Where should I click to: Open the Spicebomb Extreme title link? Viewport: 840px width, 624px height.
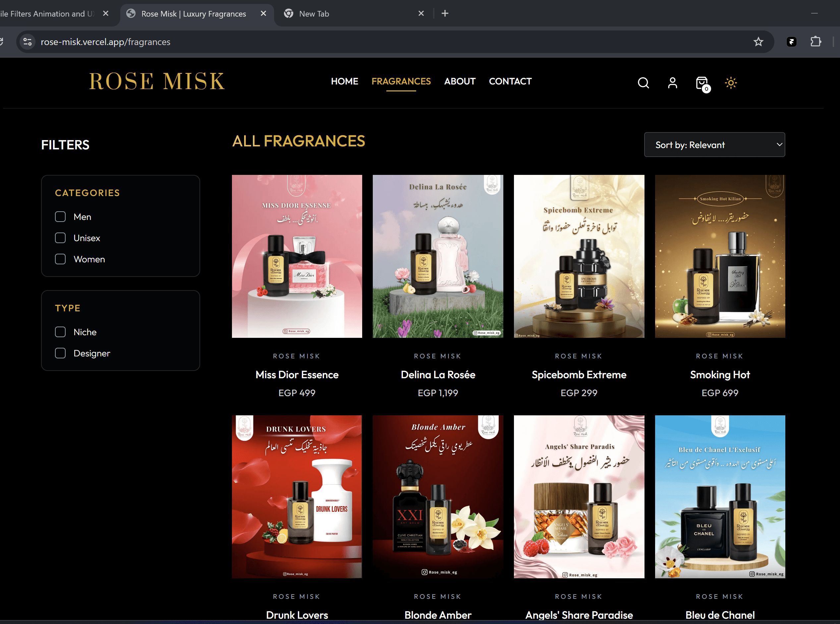[x=579, y=375]
